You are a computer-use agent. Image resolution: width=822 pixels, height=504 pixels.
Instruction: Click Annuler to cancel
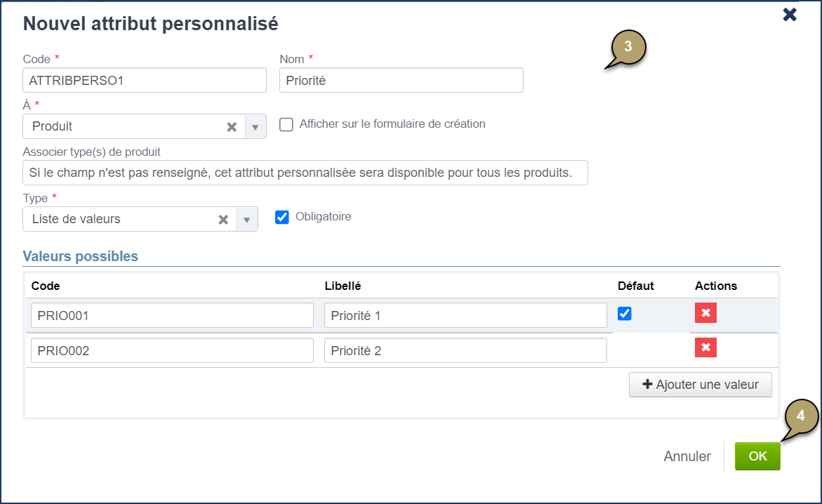687,456
